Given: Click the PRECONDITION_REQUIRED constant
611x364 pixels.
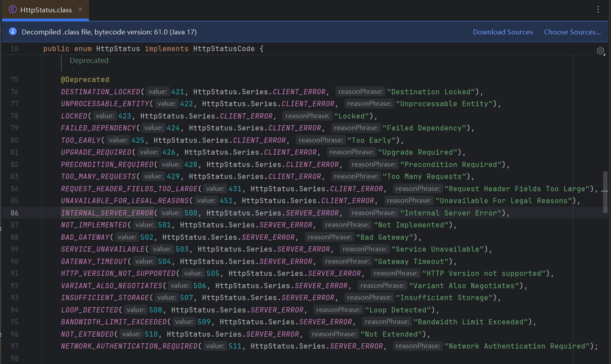Looking at the screenshot, I should tap(107, 164).
